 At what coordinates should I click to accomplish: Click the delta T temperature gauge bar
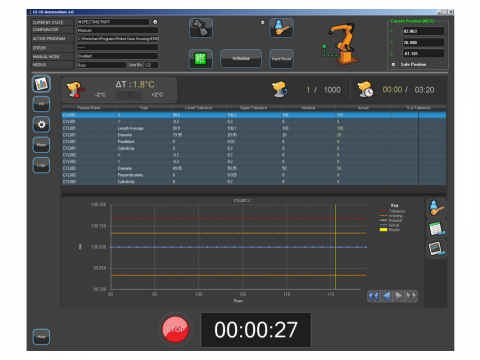click(x=129, y=95)
